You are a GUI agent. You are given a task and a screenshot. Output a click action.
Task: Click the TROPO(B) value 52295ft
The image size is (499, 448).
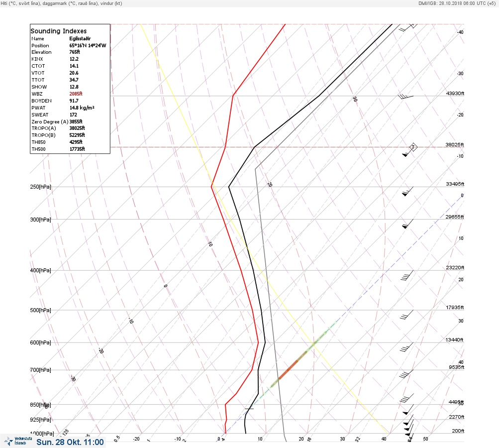tap(77, 135)
